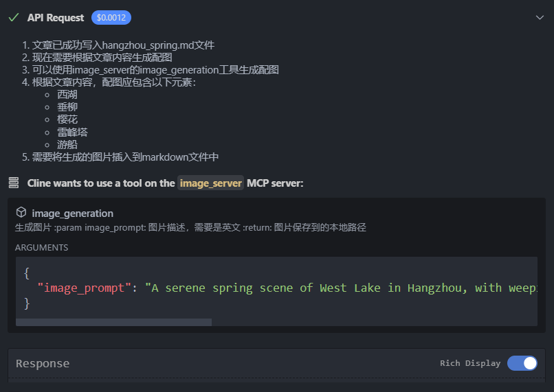Click the "image_prompt" key in JSON

tap(83, 288)
